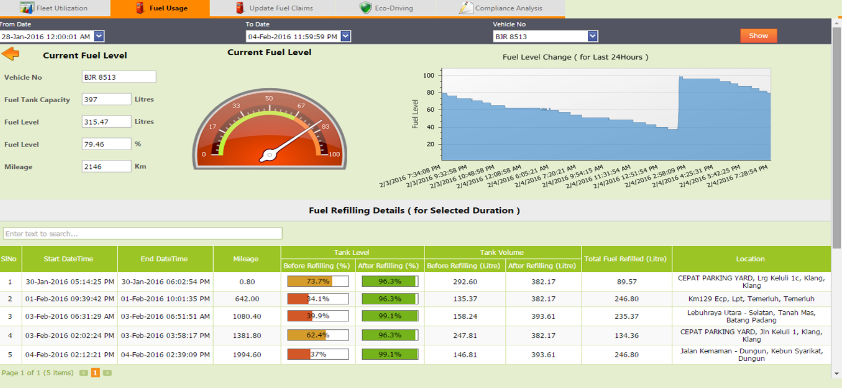Click the Vehicle No field showing BJR 8513
The image size is (847, 392).
[119, 77]
